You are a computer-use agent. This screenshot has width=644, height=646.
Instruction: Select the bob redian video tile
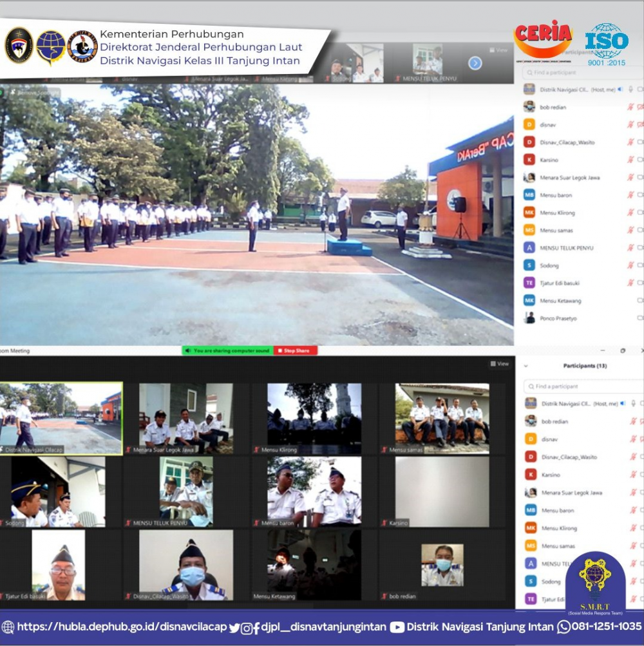pos(442,565)
